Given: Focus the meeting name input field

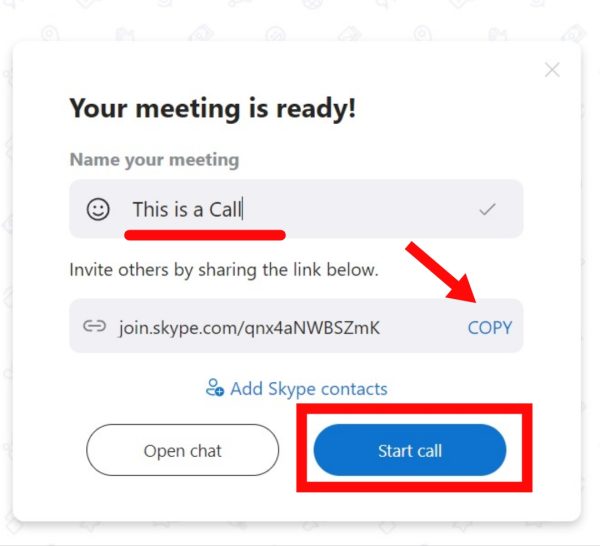Looking at the screenshot, I should coord(296,209).
